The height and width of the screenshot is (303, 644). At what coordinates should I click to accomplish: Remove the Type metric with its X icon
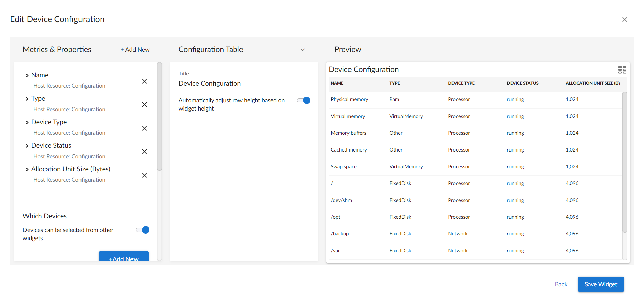click(x=144, y=105)
